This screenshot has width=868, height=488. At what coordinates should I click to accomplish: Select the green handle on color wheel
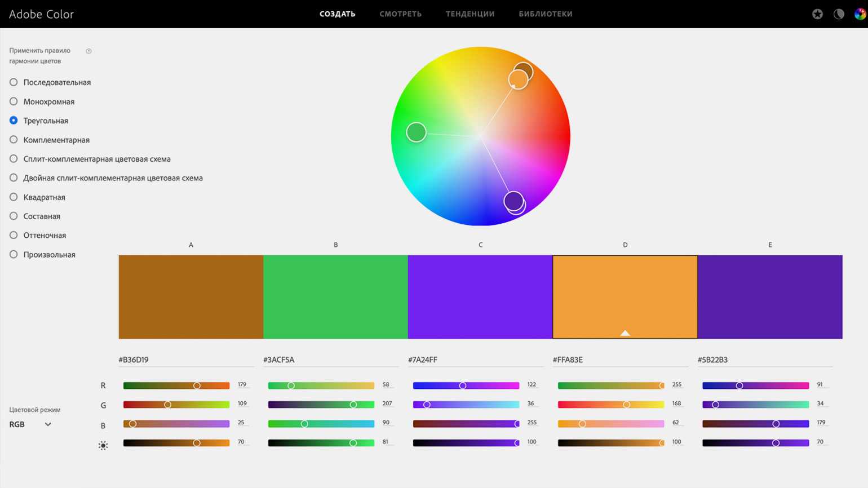(x=416, y=132)
